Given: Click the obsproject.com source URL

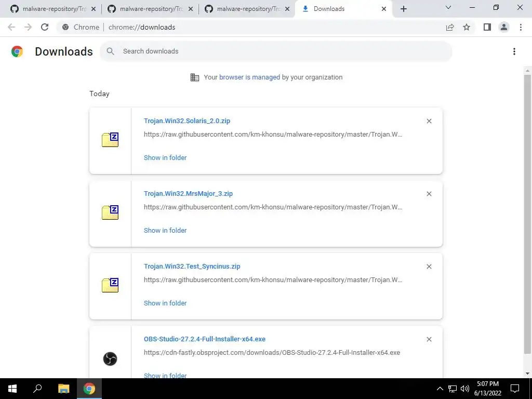Looking at the screenshot, I should pyautogui.click(x=272, y=353).
